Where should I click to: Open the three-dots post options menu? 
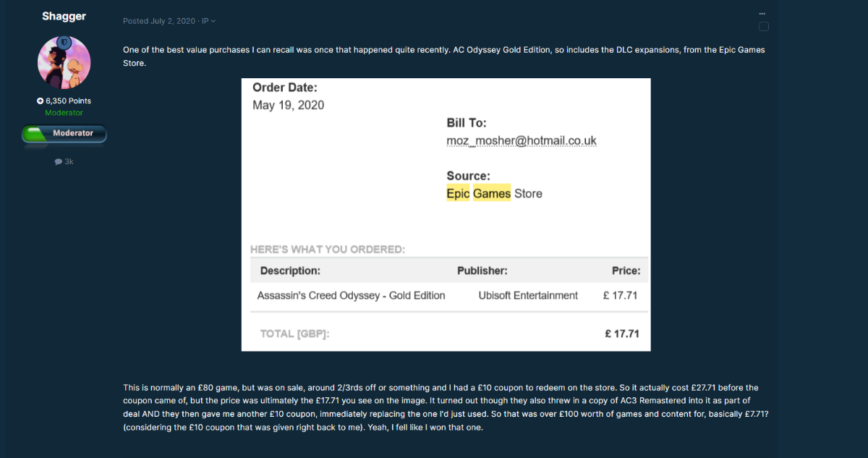pos(762,14)
